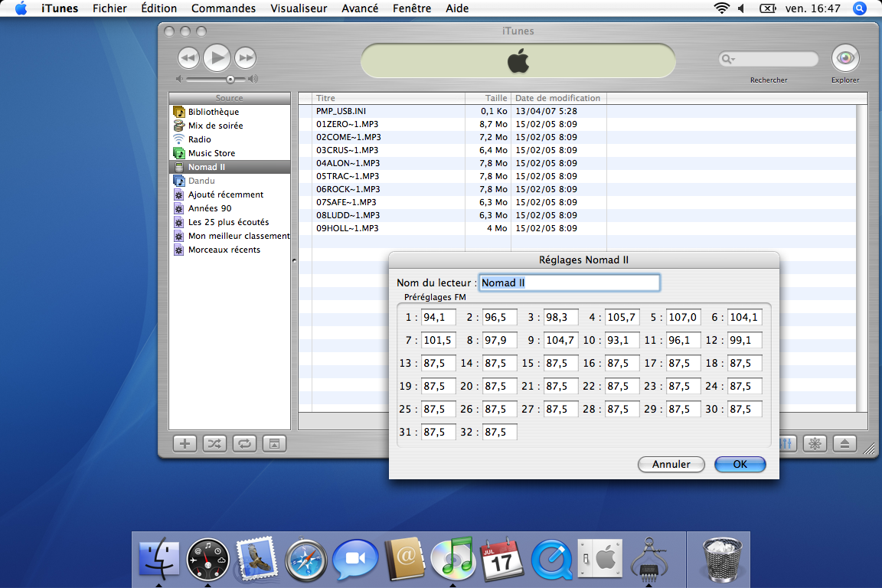The image size is (882, 588).
Task: Click the Explorer eye icon button
Action: 845,58
